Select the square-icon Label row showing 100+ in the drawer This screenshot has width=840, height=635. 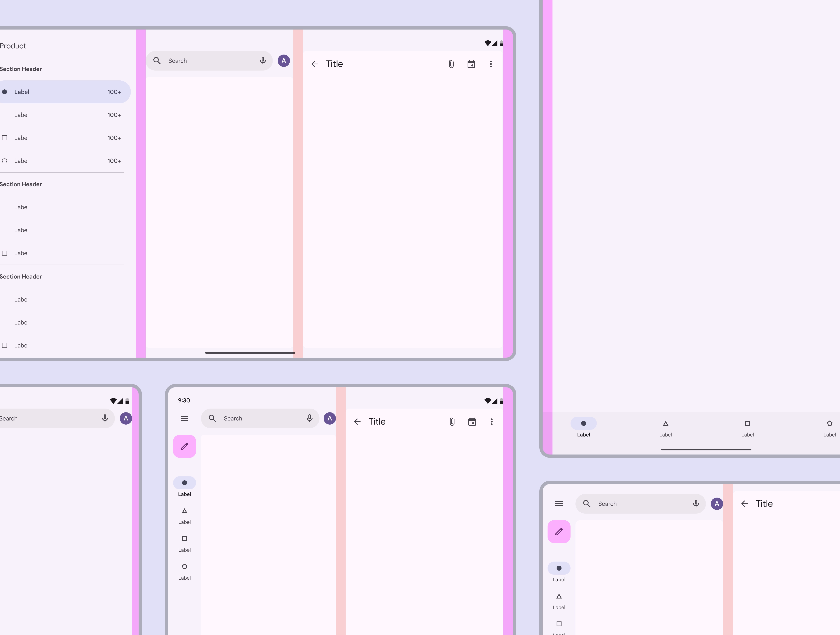pos(63,138)
